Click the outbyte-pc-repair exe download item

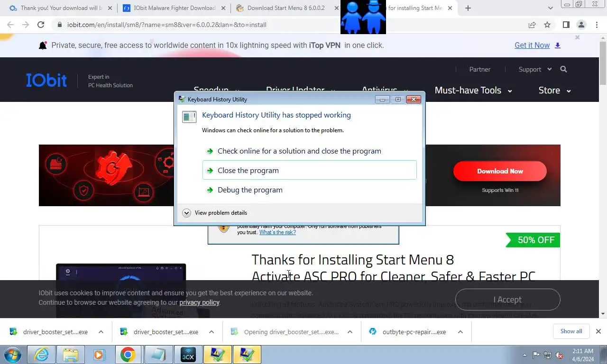click(x=408, y=332)
